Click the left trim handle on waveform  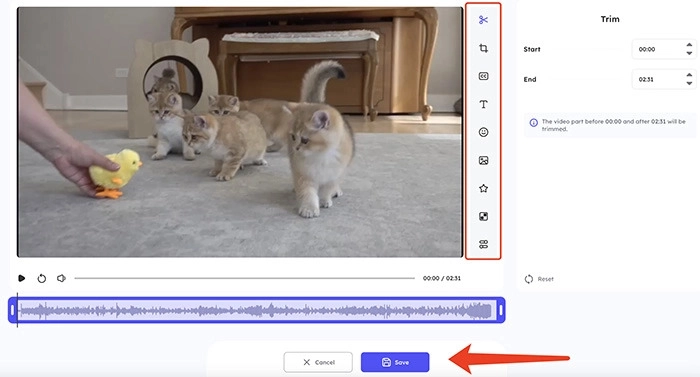[12, 310]
